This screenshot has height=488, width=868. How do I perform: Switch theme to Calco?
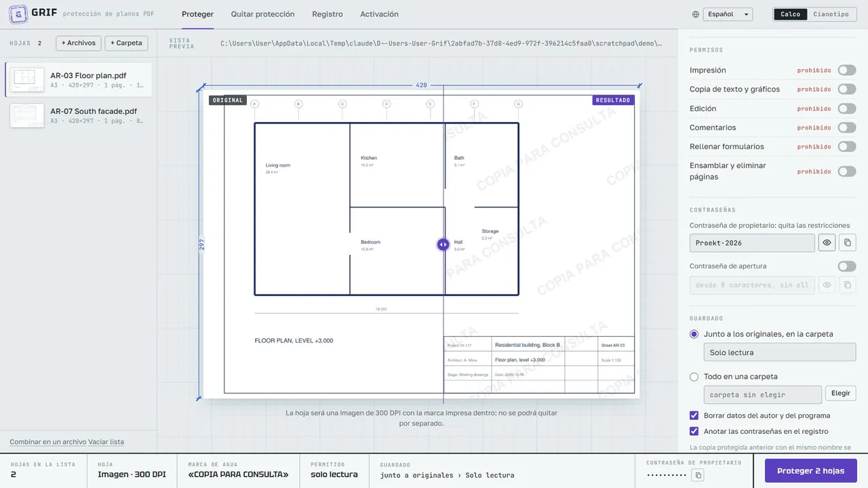[791, 14]
